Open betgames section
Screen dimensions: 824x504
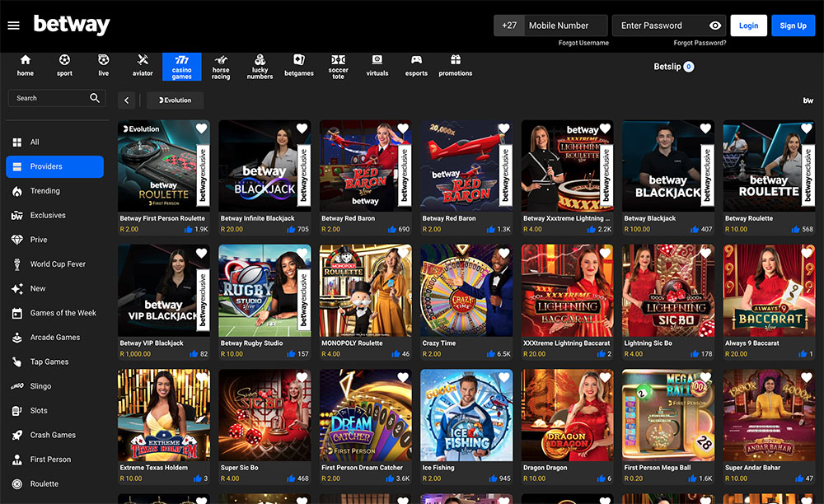click(x=299, y=66)
